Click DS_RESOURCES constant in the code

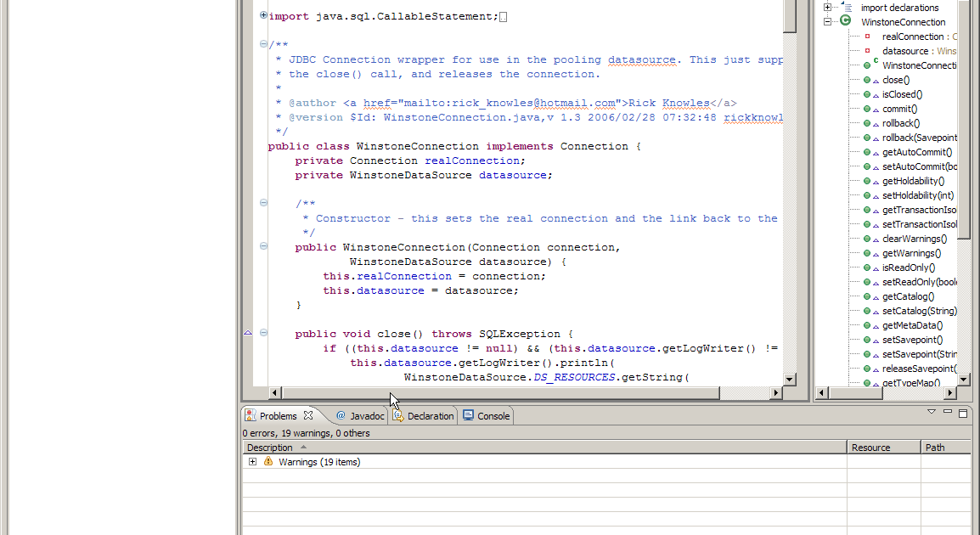click(574, 378)
